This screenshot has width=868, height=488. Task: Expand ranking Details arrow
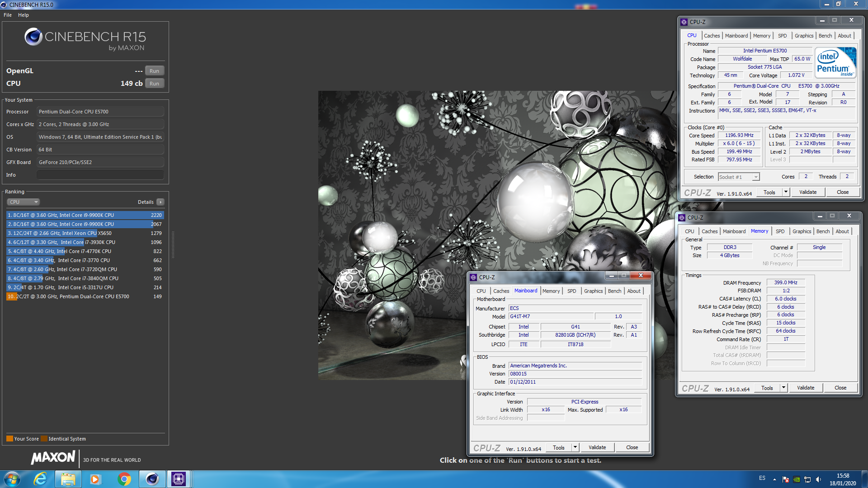click(x=160, y=202)
